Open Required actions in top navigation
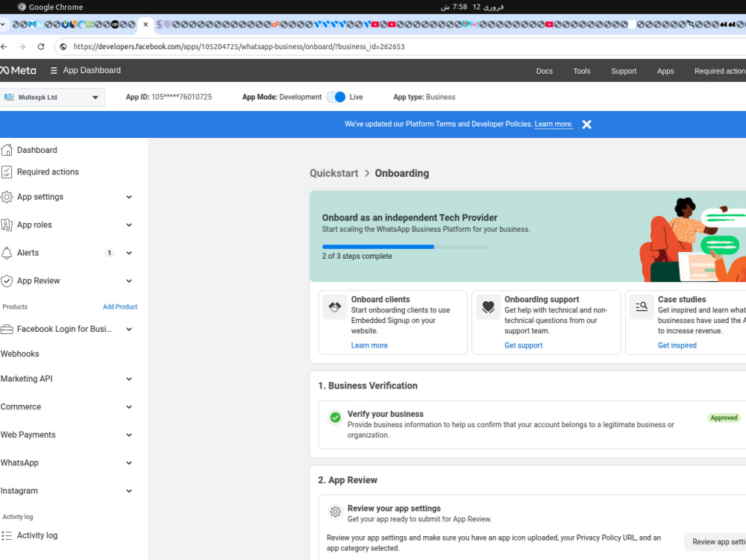 coord(720,71)
